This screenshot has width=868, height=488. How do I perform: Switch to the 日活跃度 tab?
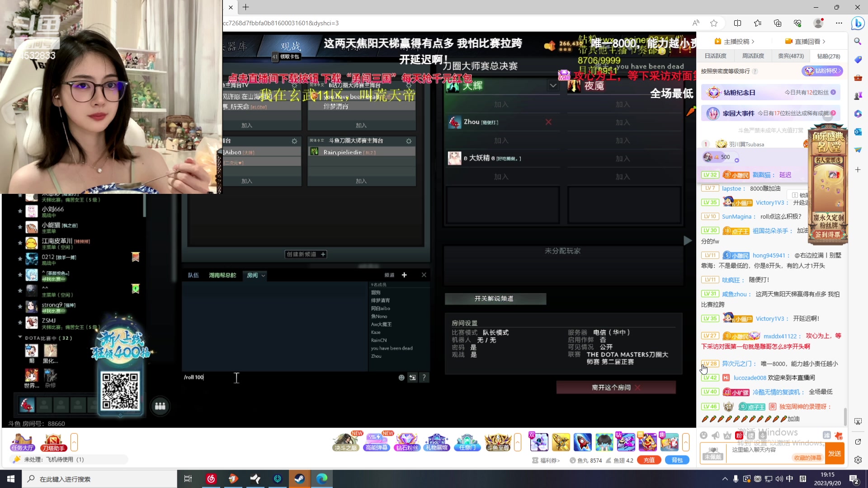(715, 56)
